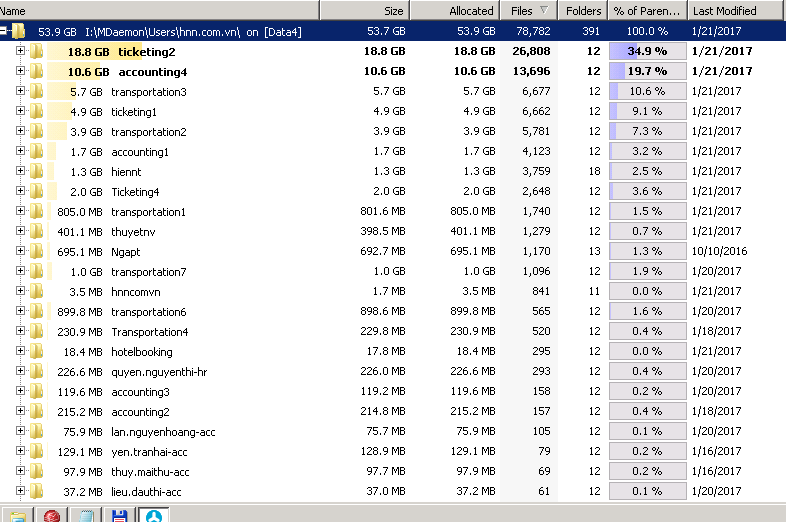Open the red globe taskbar icon
786x522 pixels.
[52, 515]
